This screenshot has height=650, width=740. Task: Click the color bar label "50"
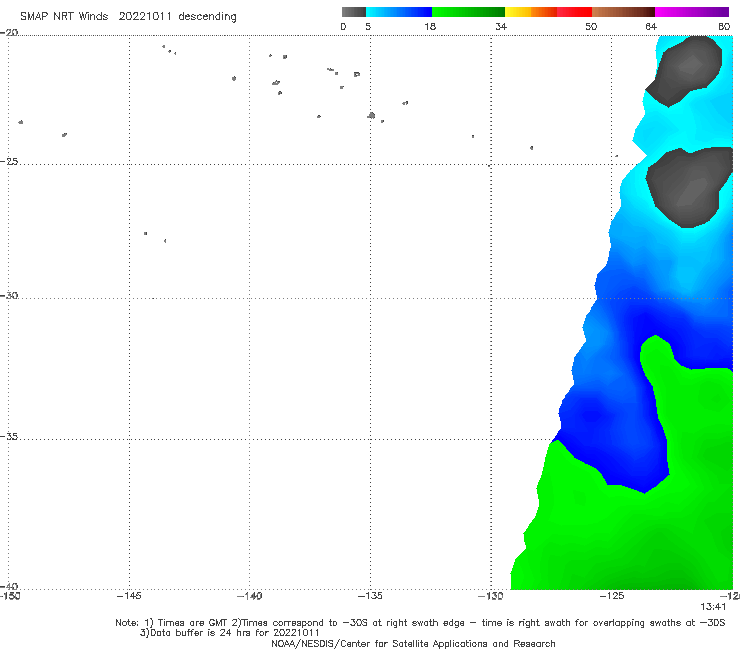[x=591, y=26]
